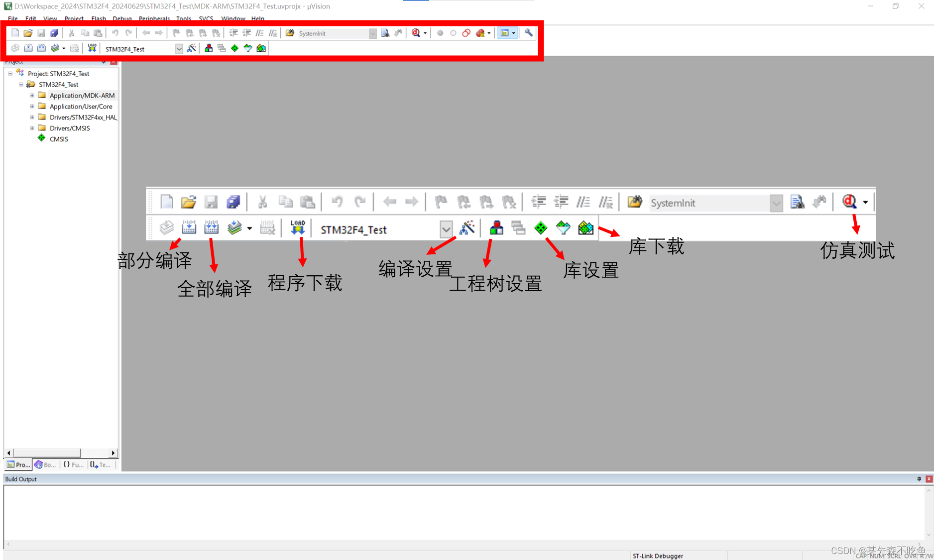Enable or disable the current breakpoint

pyautogui.click(x=453, y=33)
